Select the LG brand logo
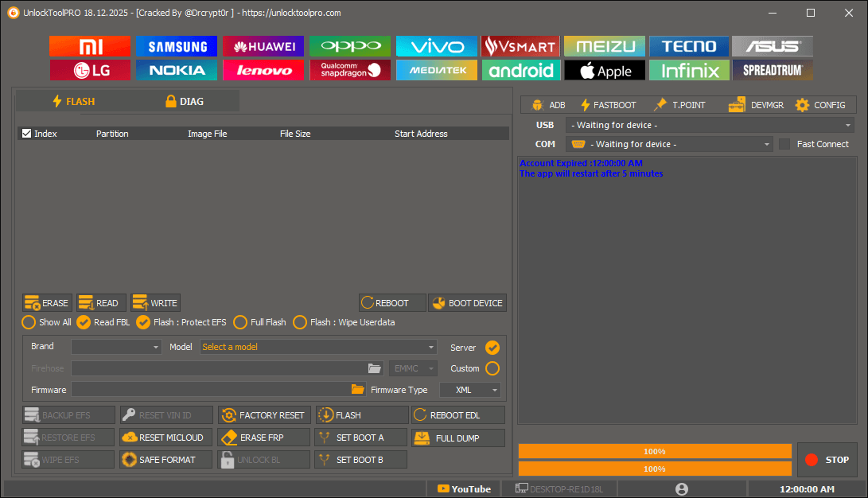This screenshot has width=868, height=498. point(90,70)
